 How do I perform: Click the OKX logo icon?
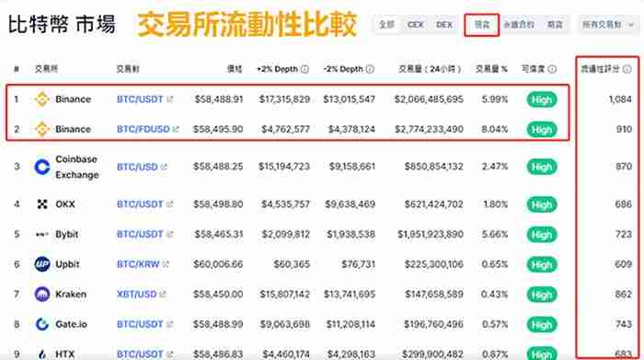coord(42,204)
